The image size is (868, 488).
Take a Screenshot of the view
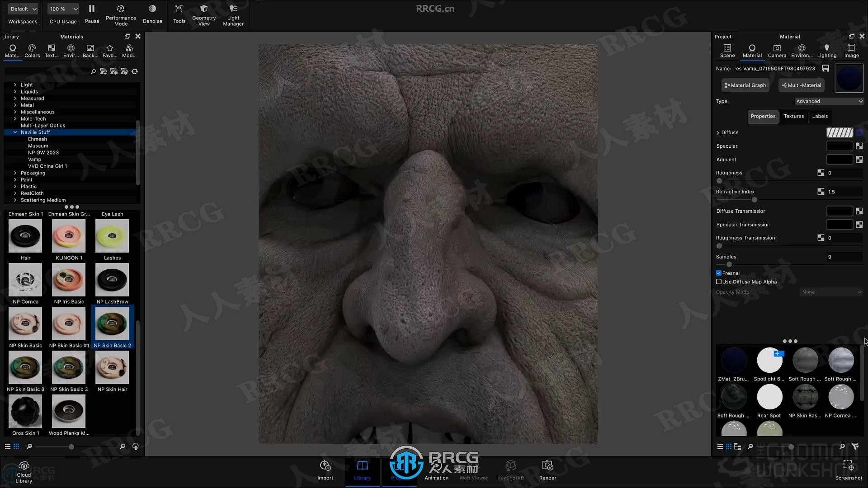coord(849,471)
